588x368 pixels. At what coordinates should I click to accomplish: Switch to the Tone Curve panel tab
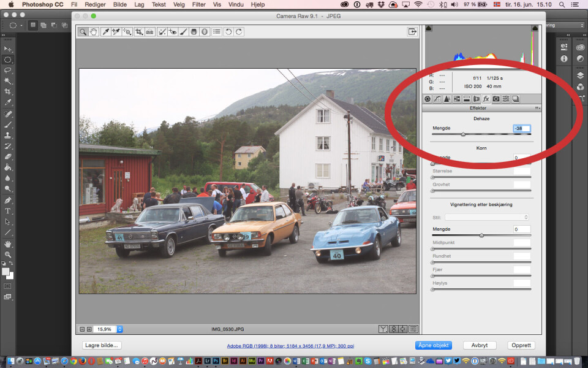tap(437, 99)
